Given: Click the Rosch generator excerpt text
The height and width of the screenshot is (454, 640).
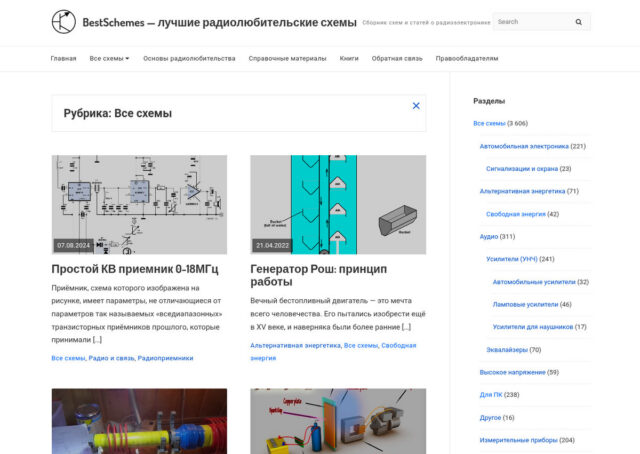Looking at the screenshot, I should (x=338, y=314).
